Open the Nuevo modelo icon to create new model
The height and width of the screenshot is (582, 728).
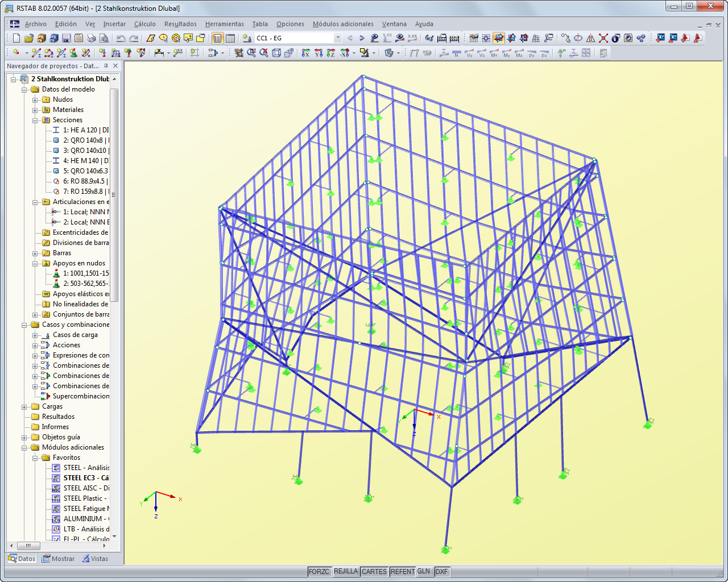tap(15, 38)
